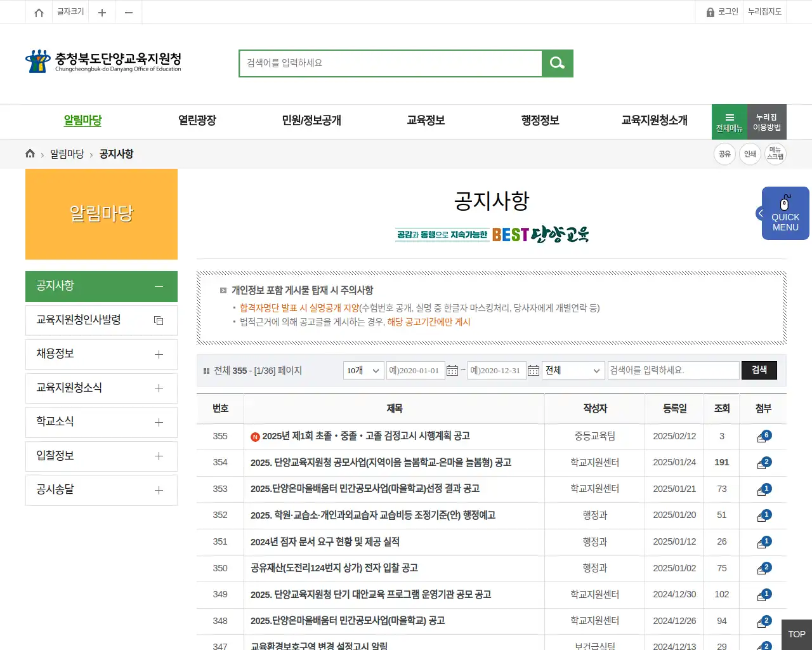Open attachment icon for post 350
The width and height of the screenshot is (812, 650).
point(764,568)
